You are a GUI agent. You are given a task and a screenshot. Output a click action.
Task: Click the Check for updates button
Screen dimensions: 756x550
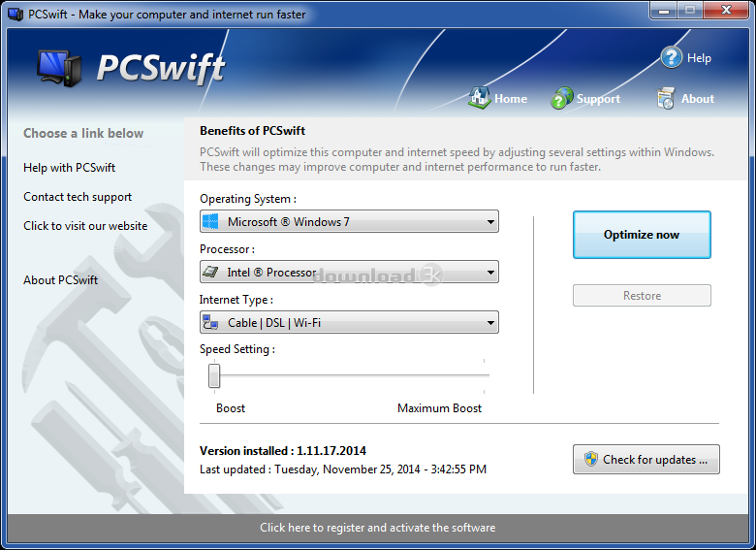coord(646,460)
